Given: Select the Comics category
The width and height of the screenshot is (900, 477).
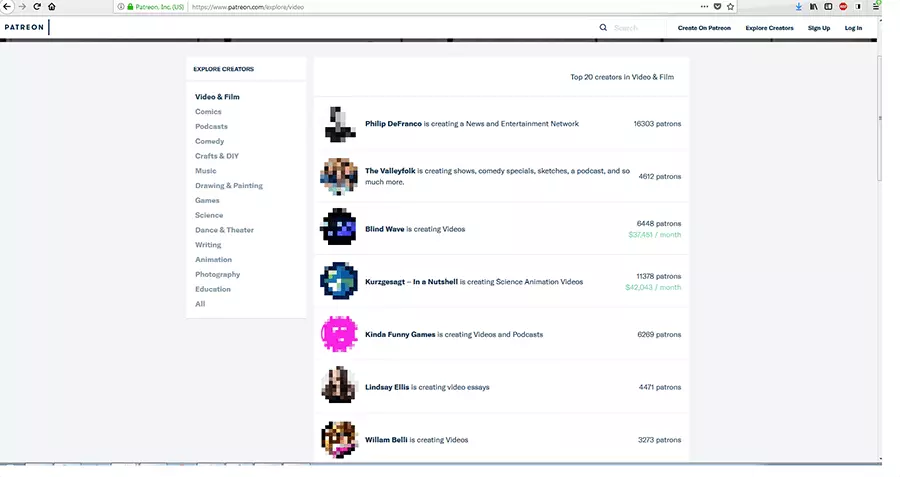Looking at the screenshot, I should click(208, 112).
